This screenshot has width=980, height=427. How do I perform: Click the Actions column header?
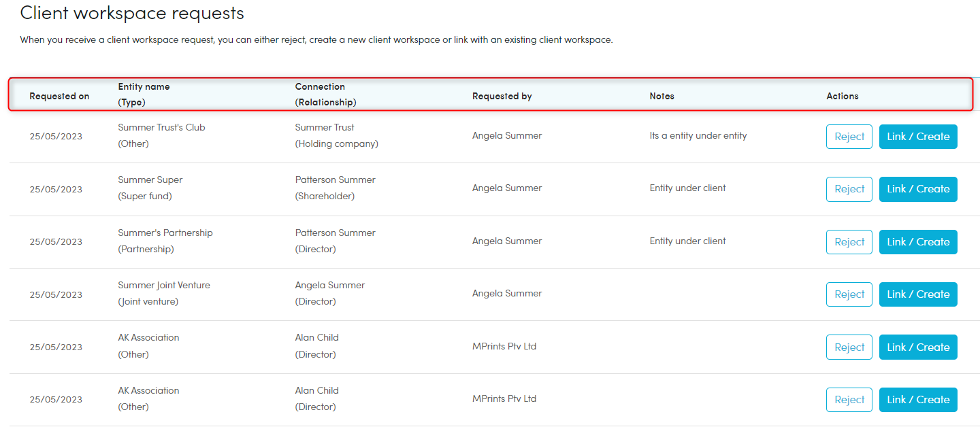[x=842, y=96]
